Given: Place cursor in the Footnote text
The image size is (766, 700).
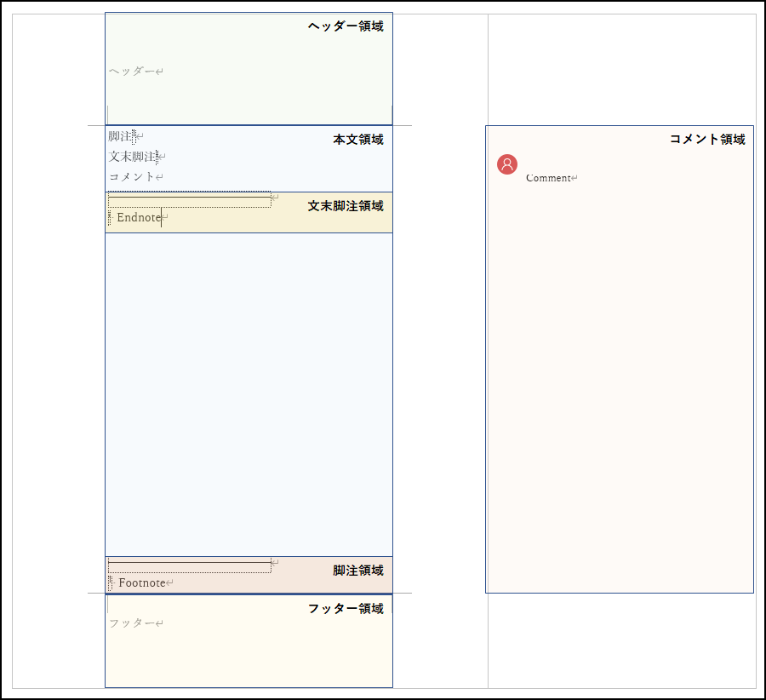Looking at the screenshot, I should (x=141, y=583).
